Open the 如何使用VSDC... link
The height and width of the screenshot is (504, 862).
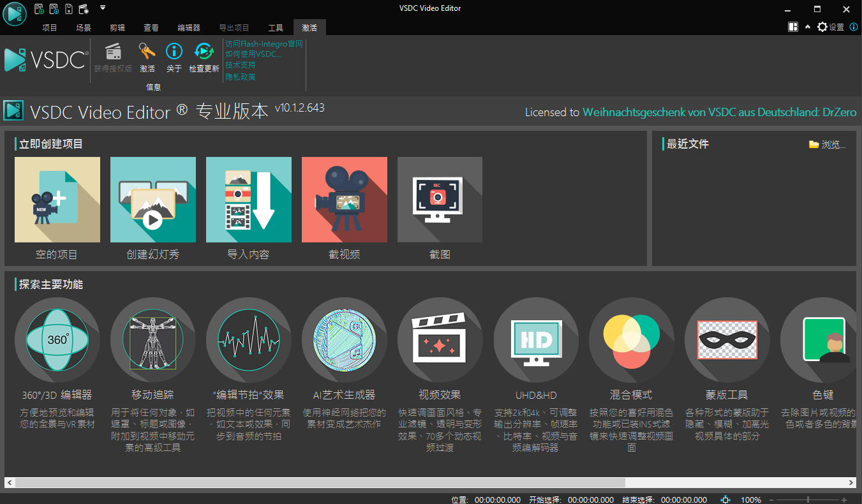pyautogui.click(x=253, y=54)
